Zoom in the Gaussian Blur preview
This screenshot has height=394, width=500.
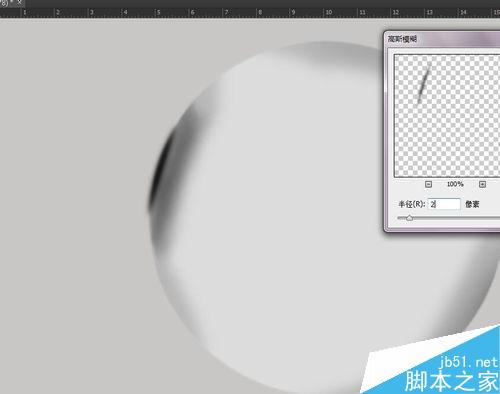tap(482, 184)
